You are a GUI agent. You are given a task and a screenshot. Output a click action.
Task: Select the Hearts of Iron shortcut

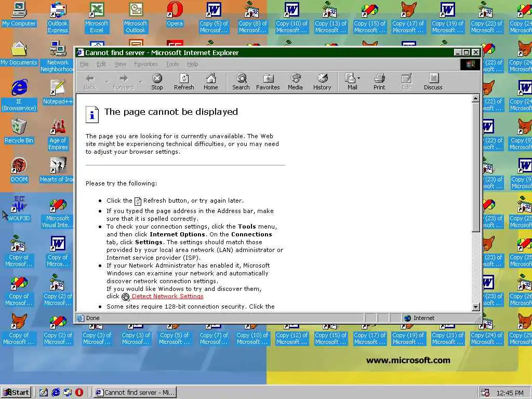pyautogui.click(x=57, y=170)
